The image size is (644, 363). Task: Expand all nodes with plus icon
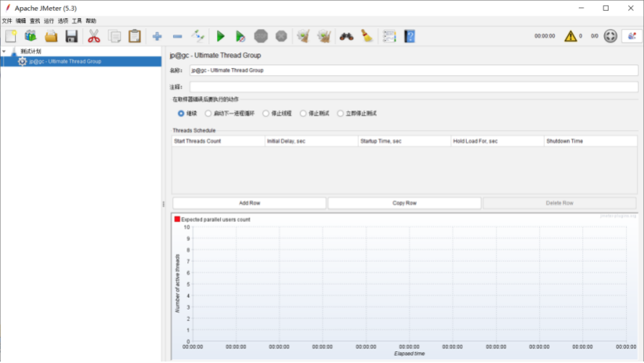point(157,36)
